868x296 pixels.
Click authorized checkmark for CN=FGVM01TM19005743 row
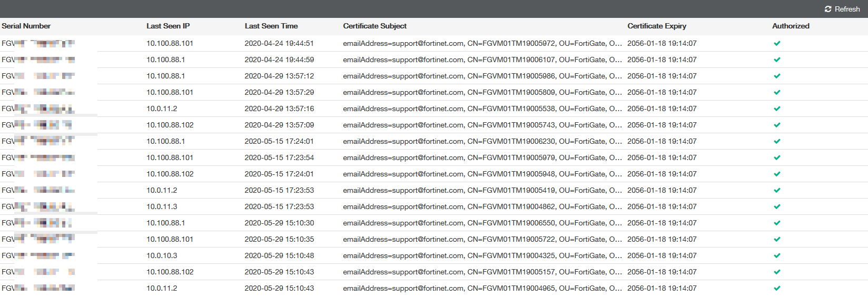click(x=777, y=125)
